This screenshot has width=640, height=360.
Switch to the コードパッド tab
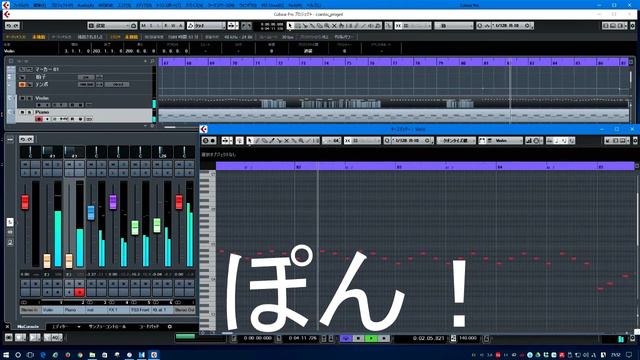coord(149,327)
